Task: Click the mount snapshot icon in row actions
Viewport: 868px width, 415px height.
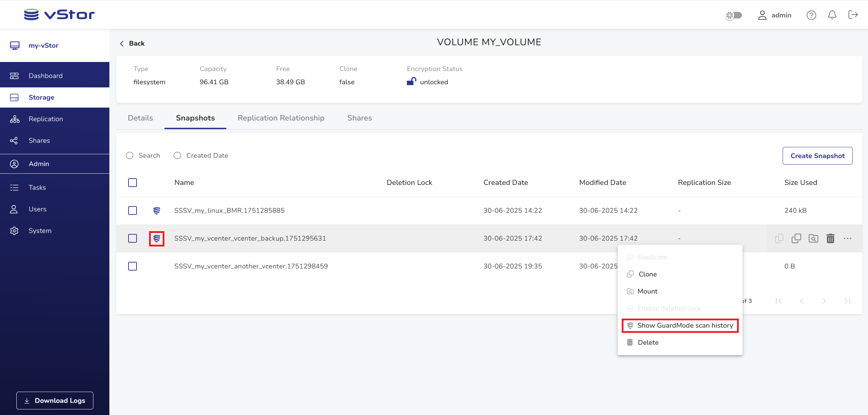Action: coord(813,238)
